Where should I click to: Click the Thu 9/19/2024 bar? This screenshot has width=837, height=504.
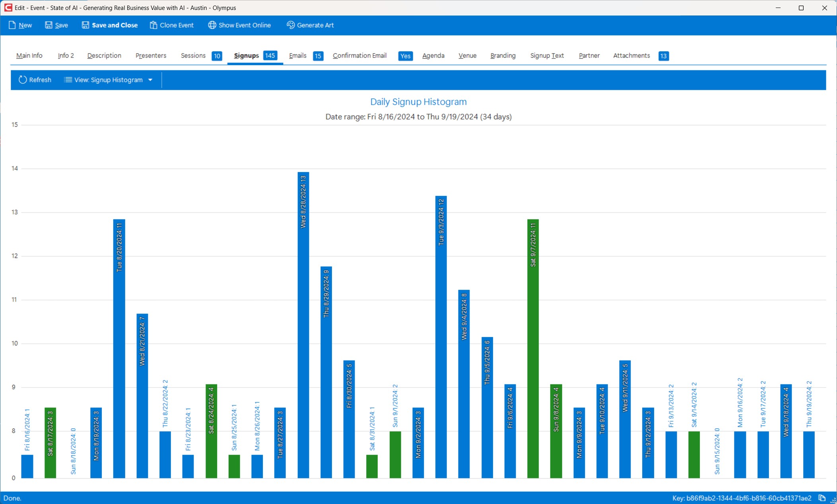[809, 455]
